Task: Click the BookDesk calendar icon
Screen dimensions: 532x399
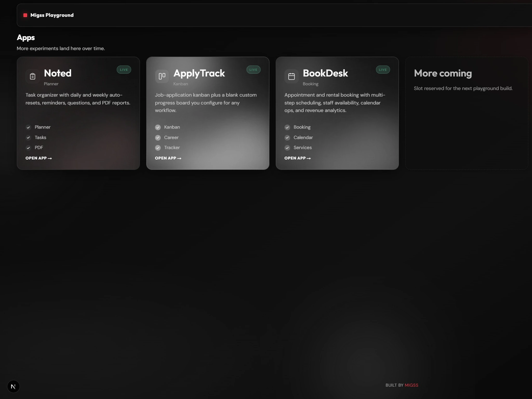Action: pyautogui.click(x=291, y=76)
